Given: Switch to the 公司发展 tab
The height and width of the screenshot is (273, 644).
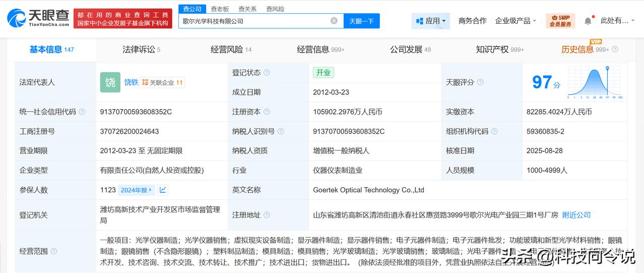Looking at the screenshot, I should [x=410, y=49].
